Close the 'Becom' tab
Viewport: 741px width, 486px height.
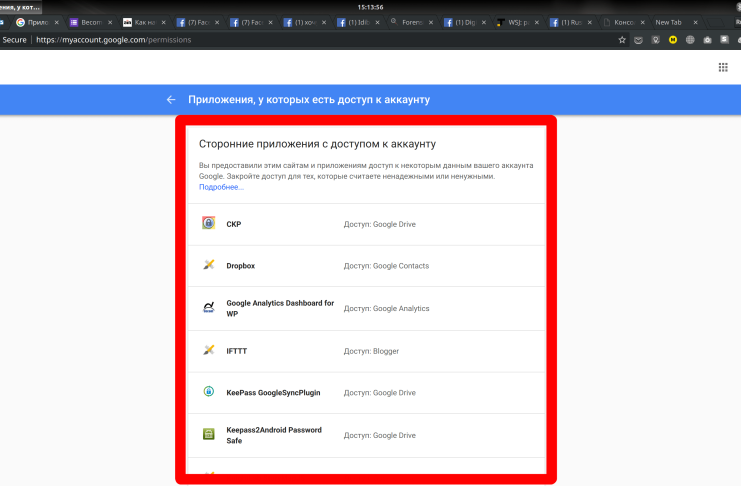(110, 22)
